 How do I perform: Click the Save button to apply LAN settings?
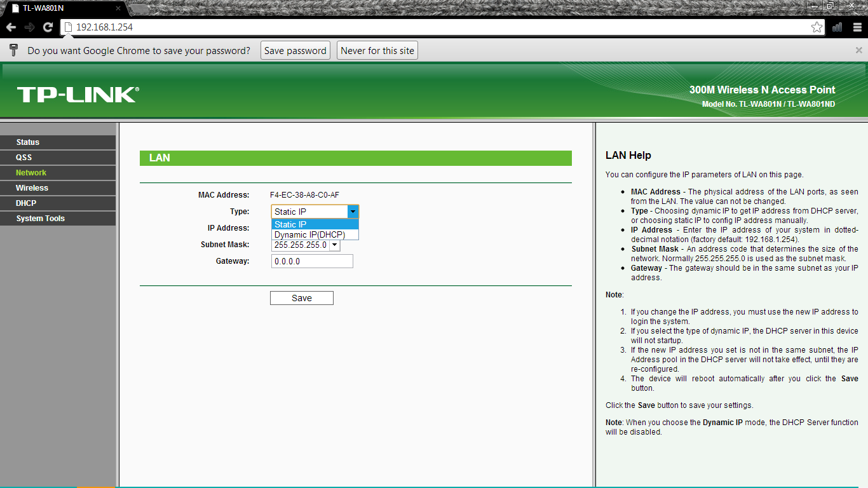pyautogui.click(x=301, y=297)
